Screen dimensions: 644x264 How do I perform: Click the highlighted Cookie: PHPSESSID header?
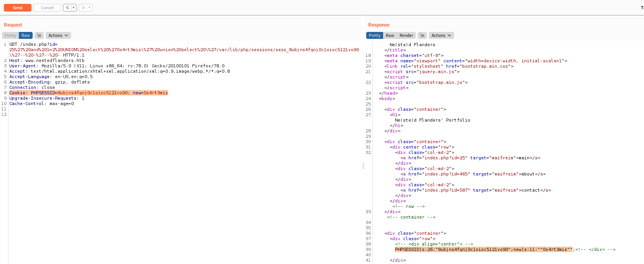click(88, 93)
